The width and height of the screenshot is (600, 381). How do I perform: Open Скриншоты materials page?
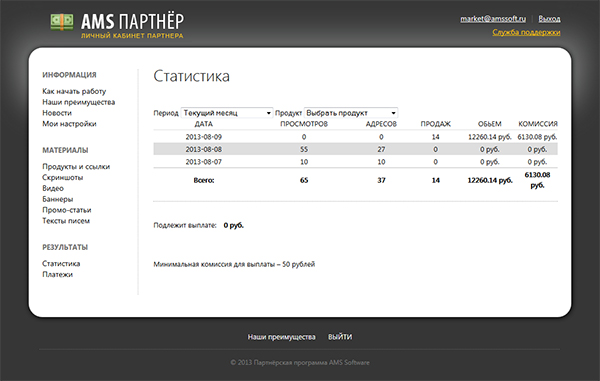(62, 177)
